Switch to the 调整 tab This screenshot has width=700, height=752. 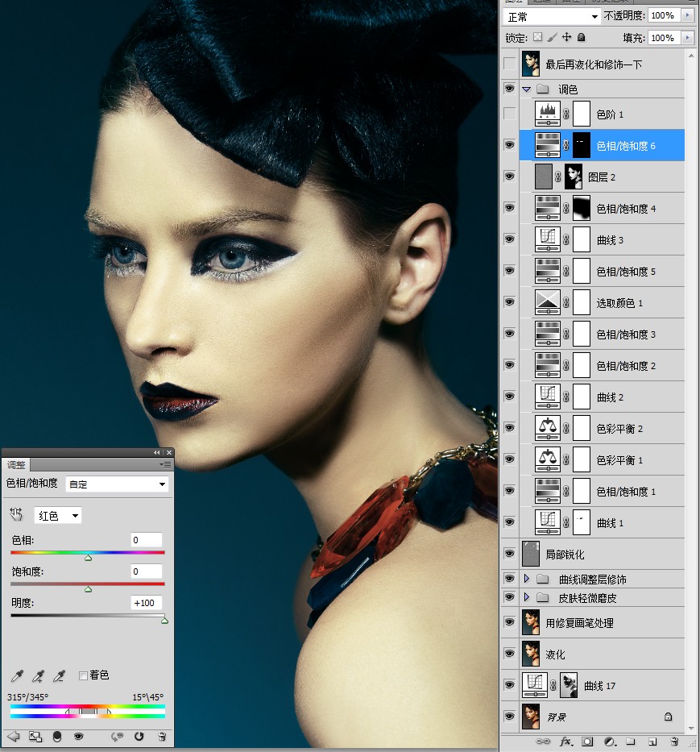click(x=16, y=465)
